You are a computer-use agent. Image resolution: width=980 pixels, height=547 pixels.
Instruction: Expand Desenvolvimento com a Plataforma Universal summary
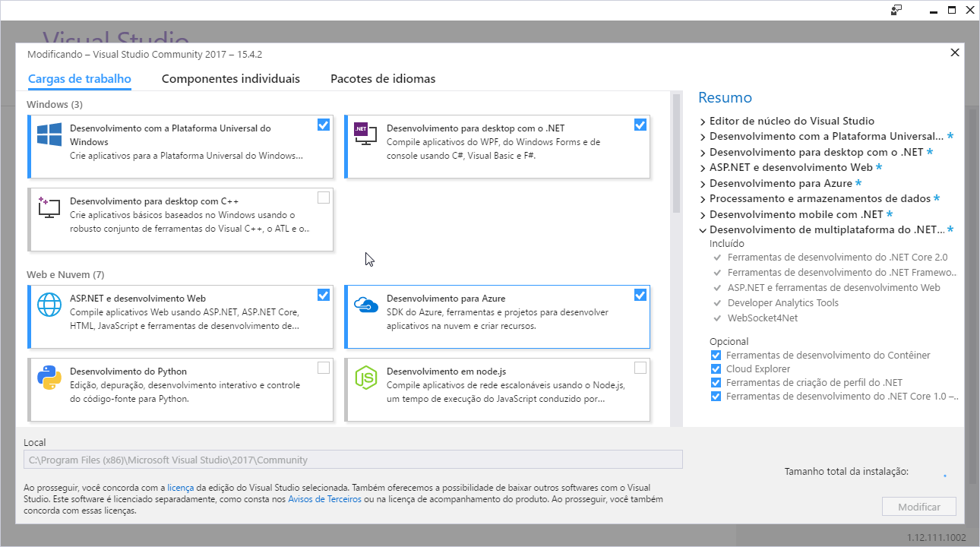pos(703,137)
